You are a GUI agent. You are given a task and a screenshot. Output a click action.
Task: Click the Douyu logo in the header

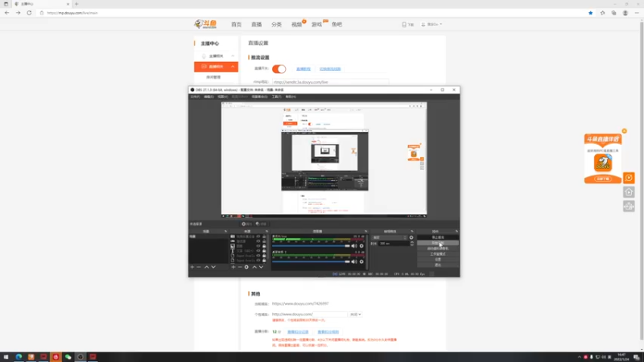(205, 24)
